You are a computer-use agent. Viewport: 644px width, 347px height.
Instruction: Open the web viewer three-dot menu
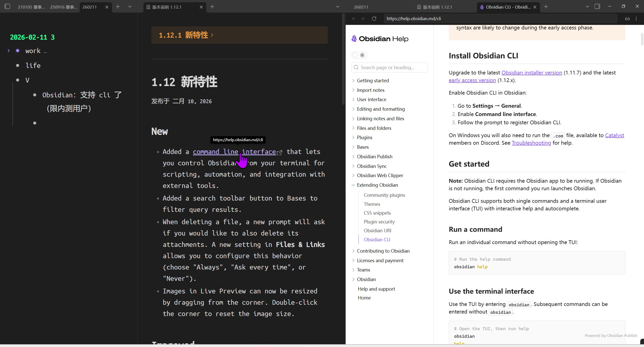click(x=636, y=19)
